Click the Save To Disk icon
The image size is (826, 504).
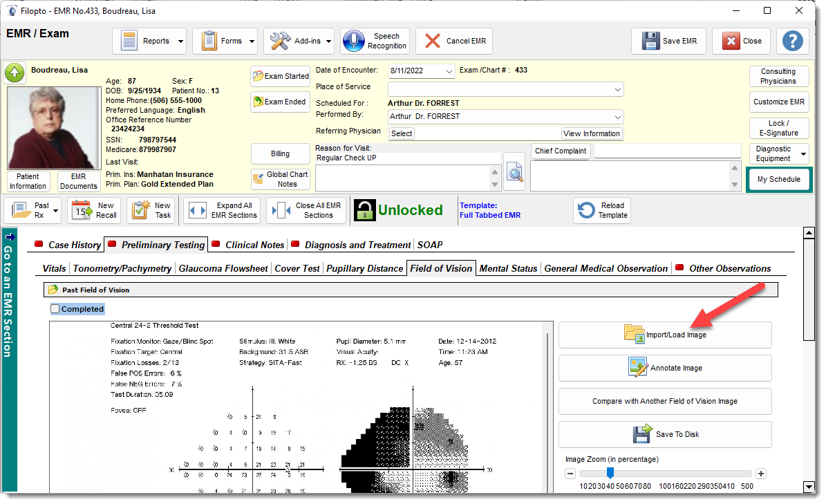point(643,434)
